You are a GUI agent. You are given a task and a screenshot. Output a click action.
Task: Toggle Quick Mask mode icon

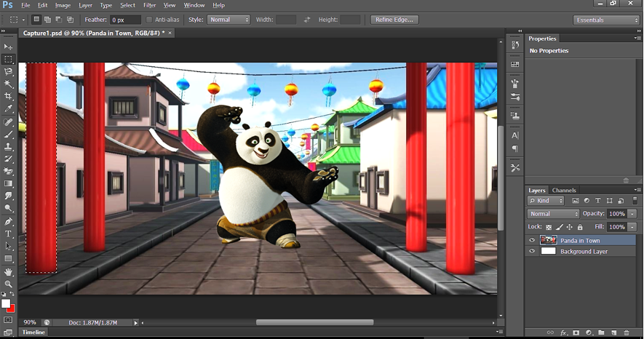pyautogui.click(x=8, y=319)
